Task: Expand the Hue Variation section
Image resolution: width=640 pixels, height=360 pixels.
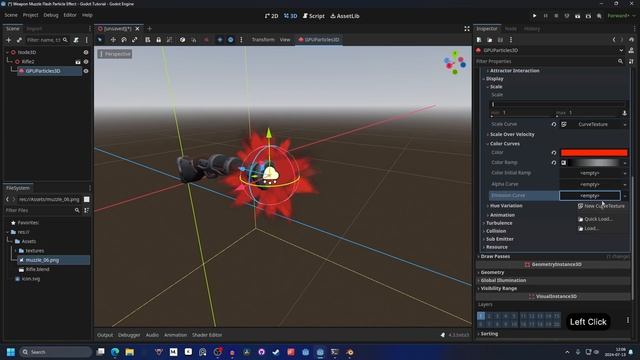Action: click(506, 206)
